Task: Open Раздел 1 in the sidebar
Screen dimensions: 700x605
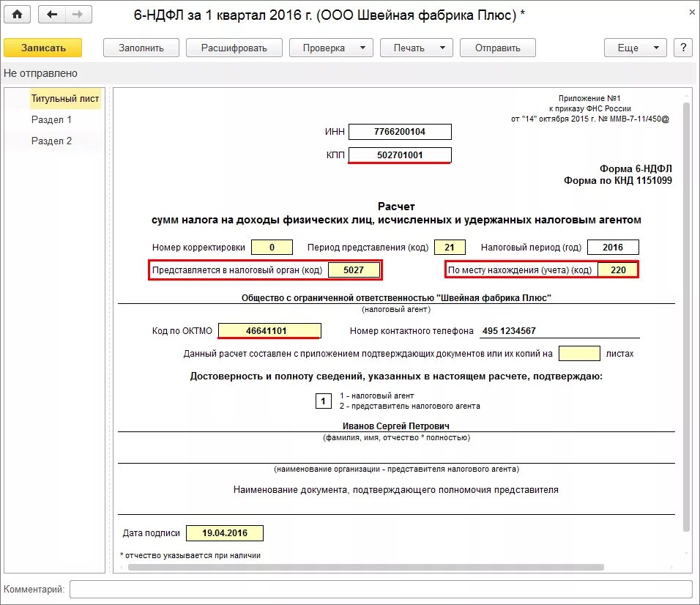Action: (51, 119)
